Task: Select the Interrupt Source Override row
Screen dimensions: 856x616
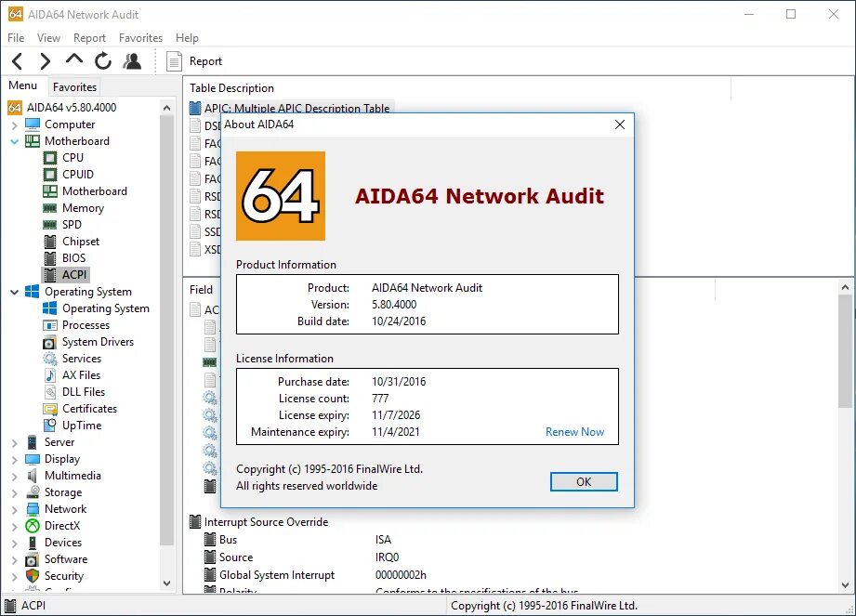Action: point(258,522)
